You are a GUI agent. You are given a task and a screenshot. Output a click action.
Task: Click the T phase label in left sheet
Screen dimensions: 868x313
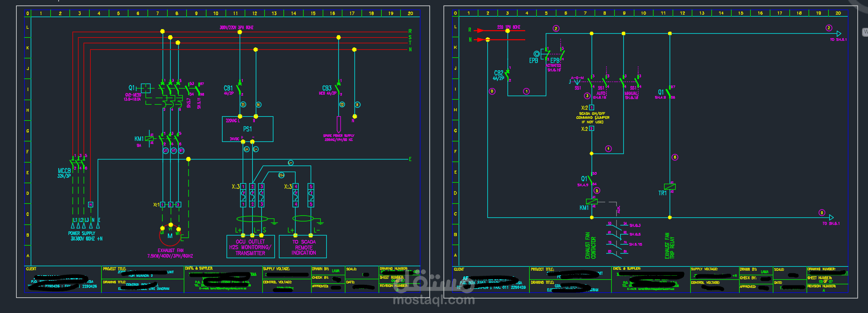(x=410, y=43)
